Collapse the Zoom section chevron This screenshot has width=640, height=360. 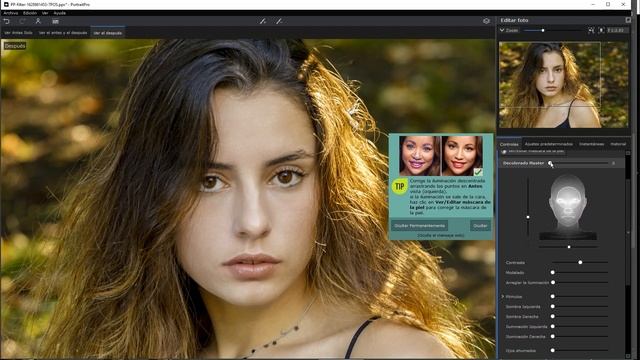pos(502,30)
